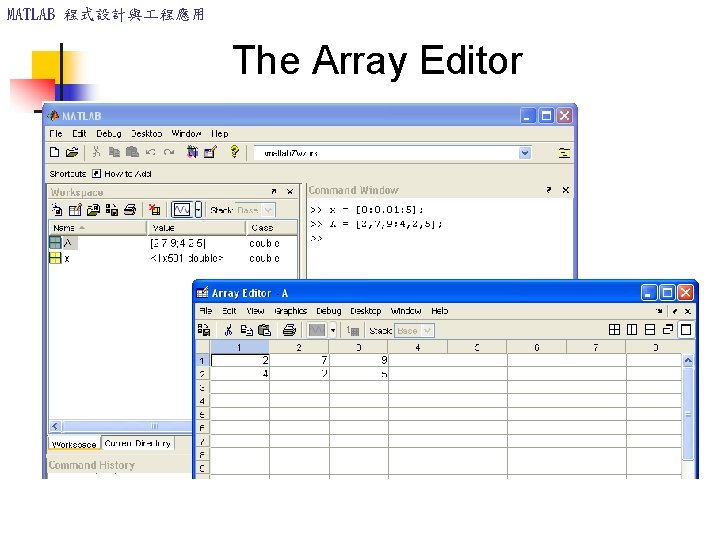Open plot type dropdown arrow in Workspace toolbar

pos(198,210)
